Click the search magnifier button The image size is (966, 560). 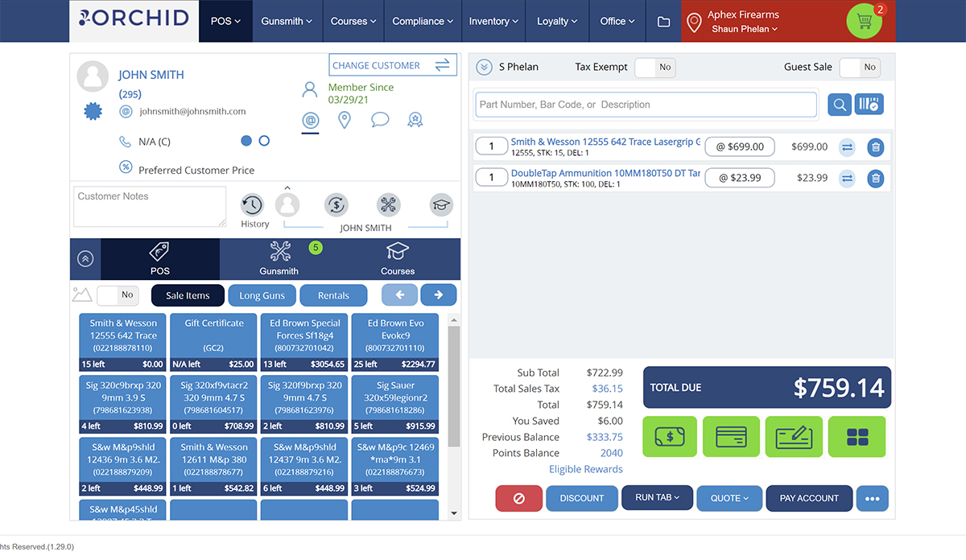pos(840,105)
